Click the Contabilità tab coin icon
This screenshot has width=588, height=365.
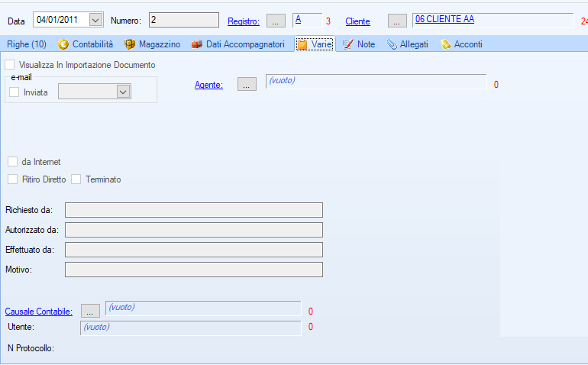click(63, 44)
